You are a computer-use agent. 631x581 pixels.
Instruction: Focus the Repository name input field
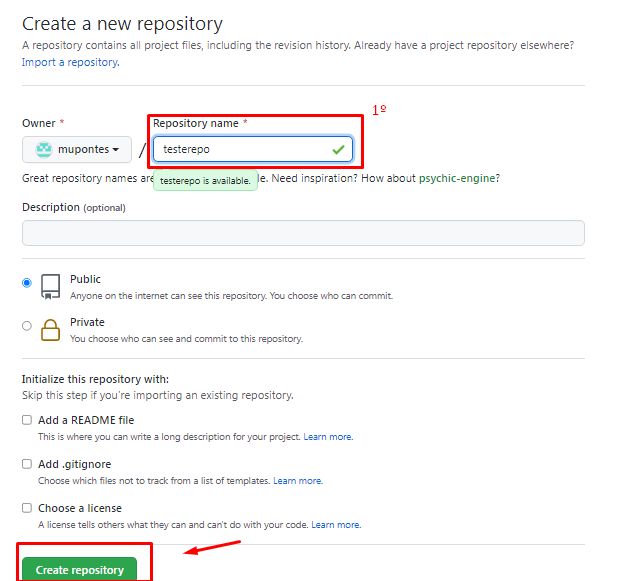[x=253, y=149]
